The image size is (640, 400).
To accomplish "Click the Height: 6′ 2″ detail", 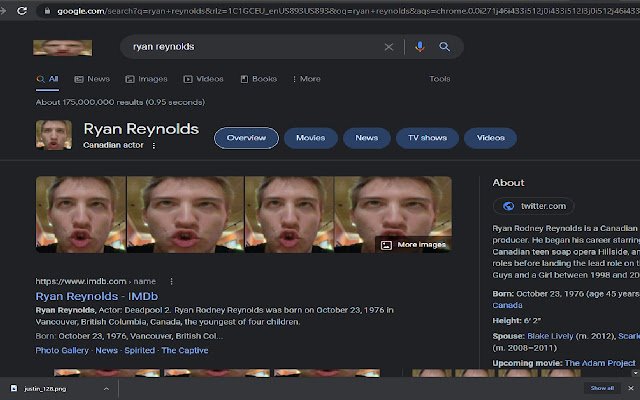I will pos(516,321).
